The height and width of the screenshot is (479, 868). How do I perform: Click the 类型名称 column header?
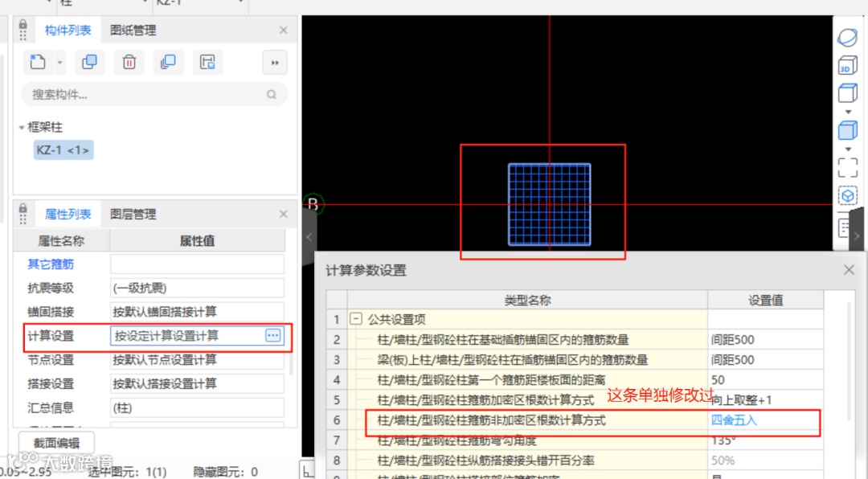click(x=527, y=300)
